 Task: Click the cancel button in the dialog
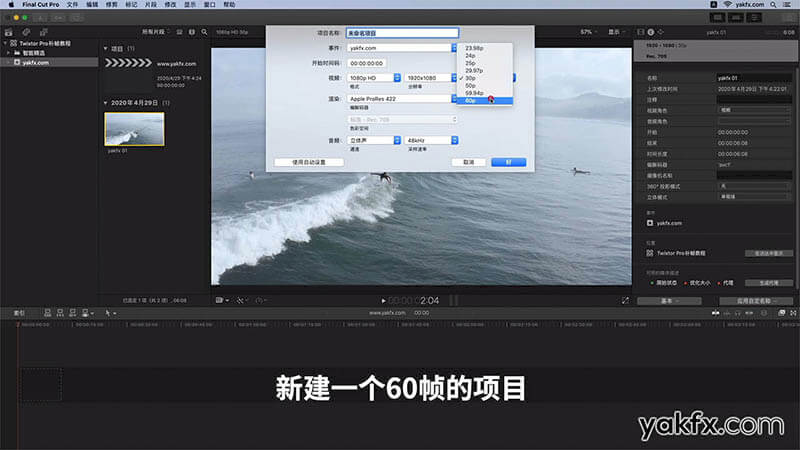pos(468,162)
